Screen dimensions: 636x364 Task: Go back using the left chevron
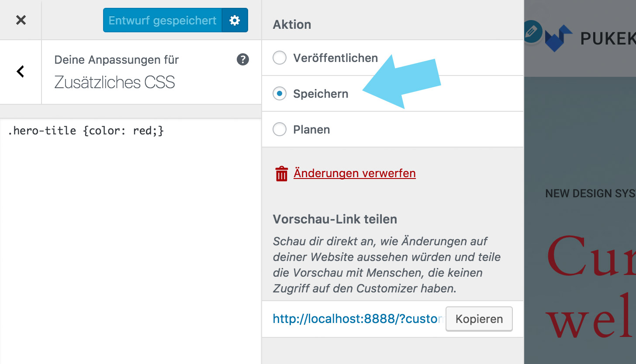click(x=20, y=72)
